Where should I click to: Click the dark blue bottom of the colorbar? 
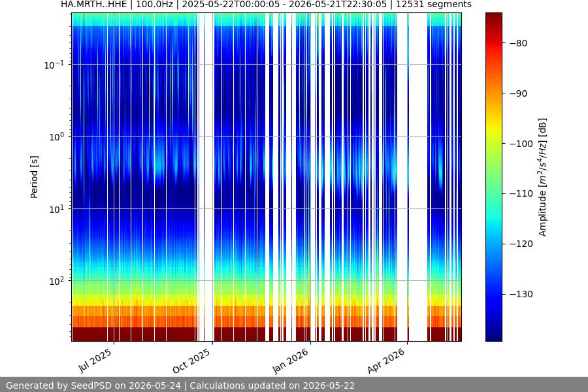coord(493,336)
